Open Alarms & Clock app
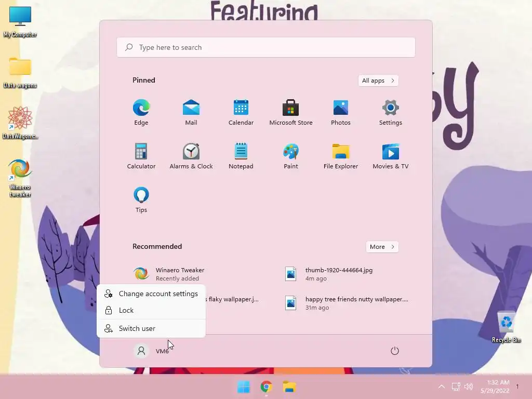This screenshot has width=532, height=399. tap(191, 156)
